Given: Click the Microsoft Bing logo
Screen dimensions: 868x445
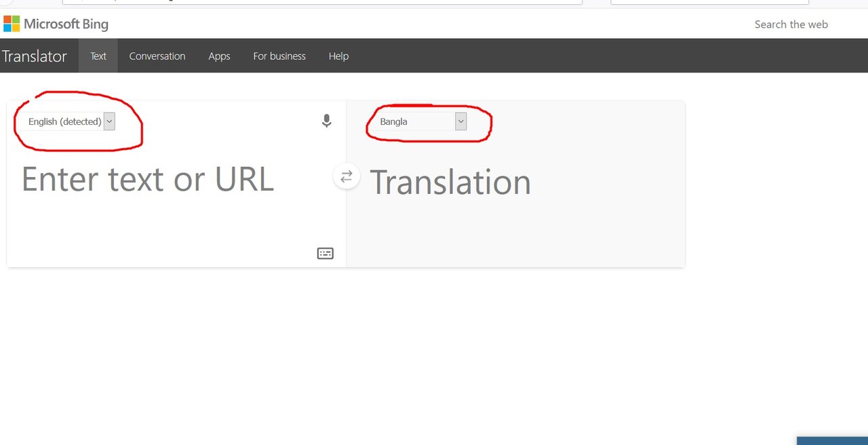Looking at the screenshot, I should [x=56, y=24].
